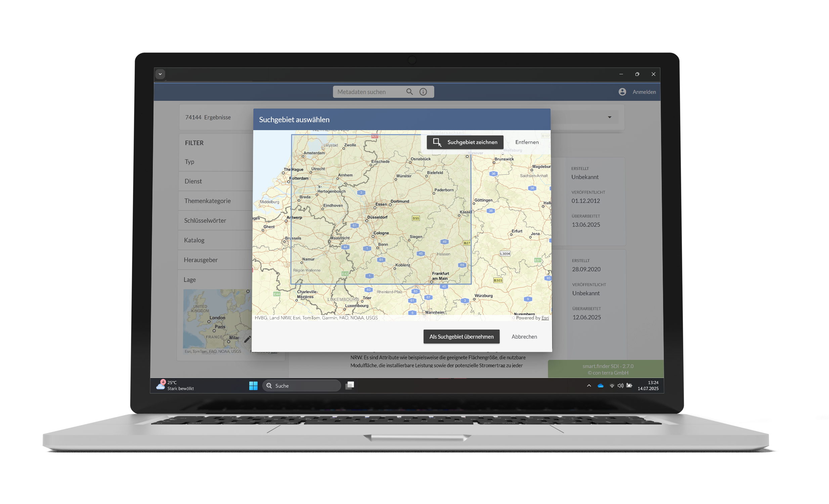The width and height of the screenshot is (829, 504).
Task: Click into Metadaten suchen field
Action: click(x=367, y=92)
